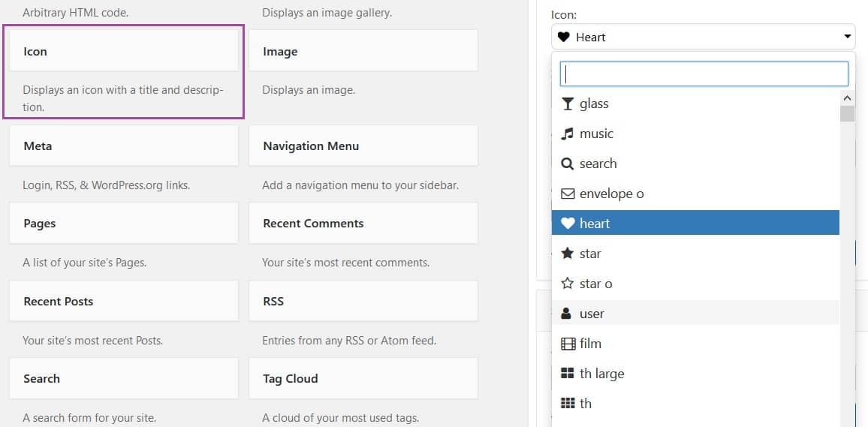
Task: Add the RSS widget
Action: click(363, 302)
